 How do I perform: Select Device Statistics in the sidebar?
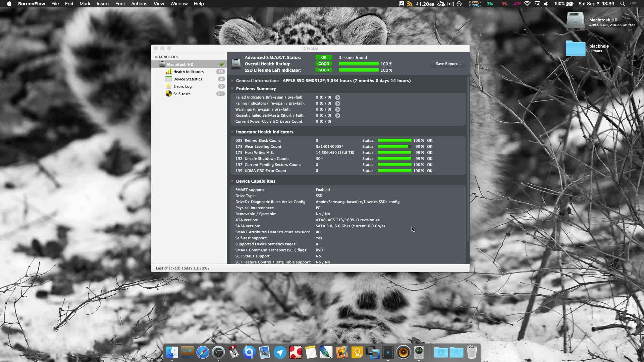[189, 79]
